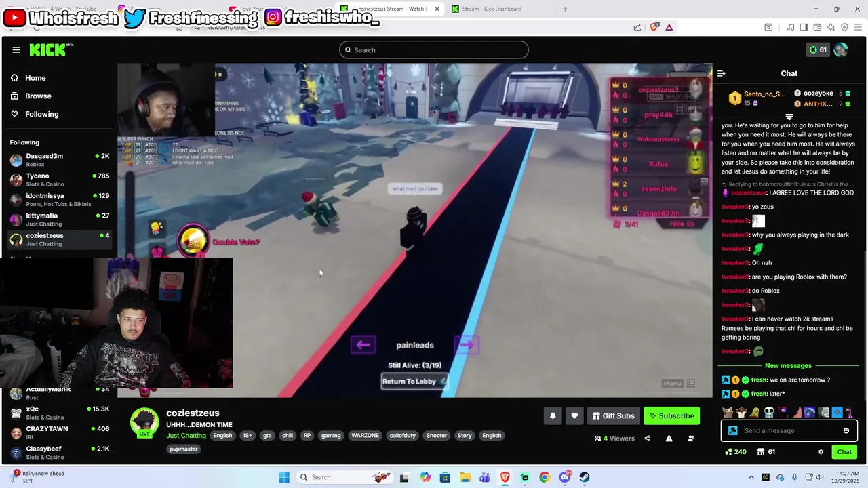Click the green Subscribe button

click(x=671, y=415)
